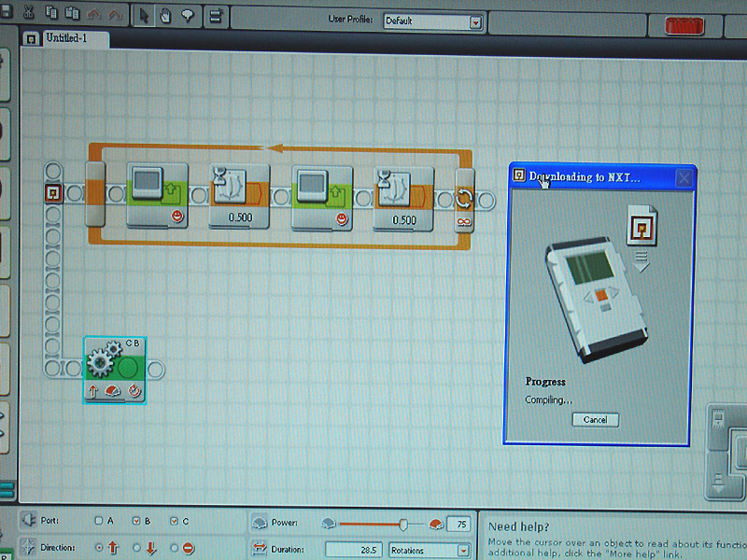
Task: Click the undo arrow in toolbar
Action: 94,14
